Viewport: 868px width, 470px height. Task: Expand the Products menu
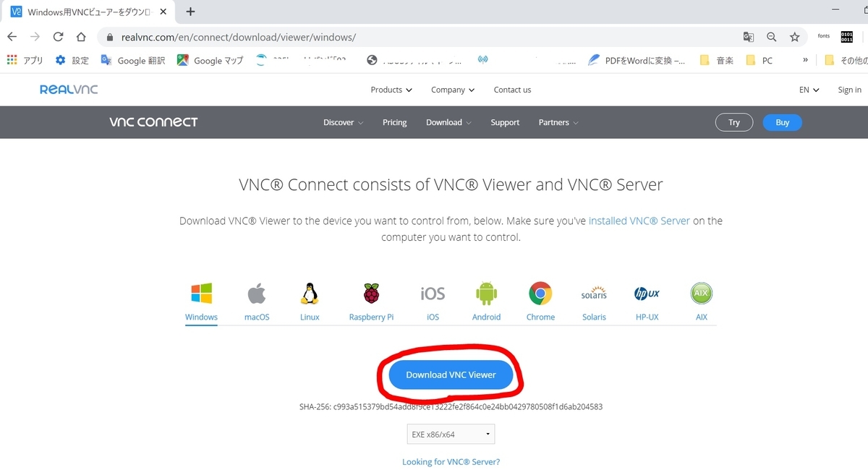(391, 90)
